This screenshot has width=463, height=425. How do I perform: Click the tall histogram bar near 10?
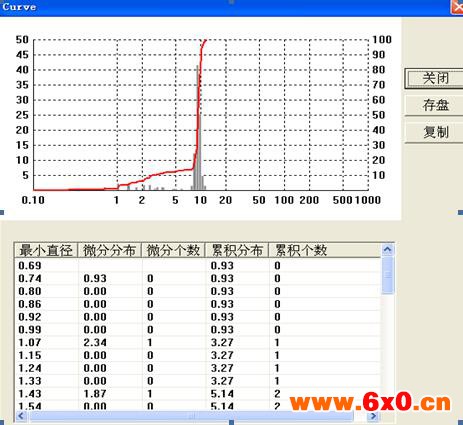click(x=198, y=128)
